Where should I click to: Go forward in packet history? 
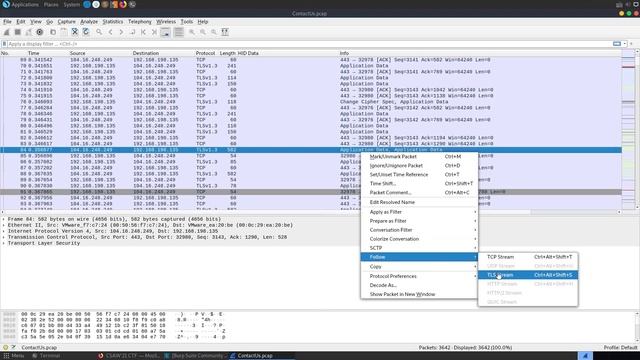[121, 32]
